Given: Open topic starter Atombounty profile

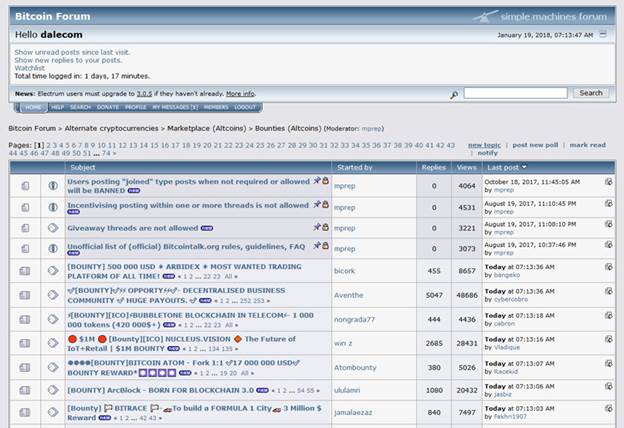Looking at the screenshot, I should (x=355, y=367).
